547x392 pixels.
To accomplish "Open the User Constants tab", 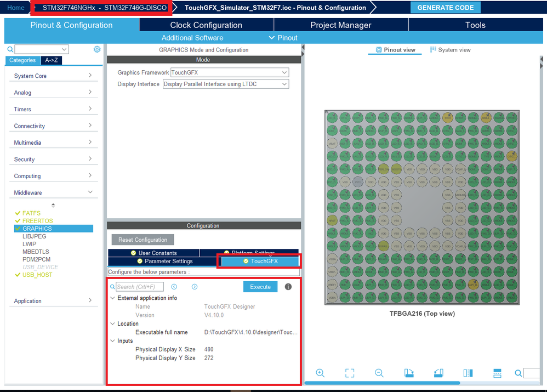I will point(153,253).
